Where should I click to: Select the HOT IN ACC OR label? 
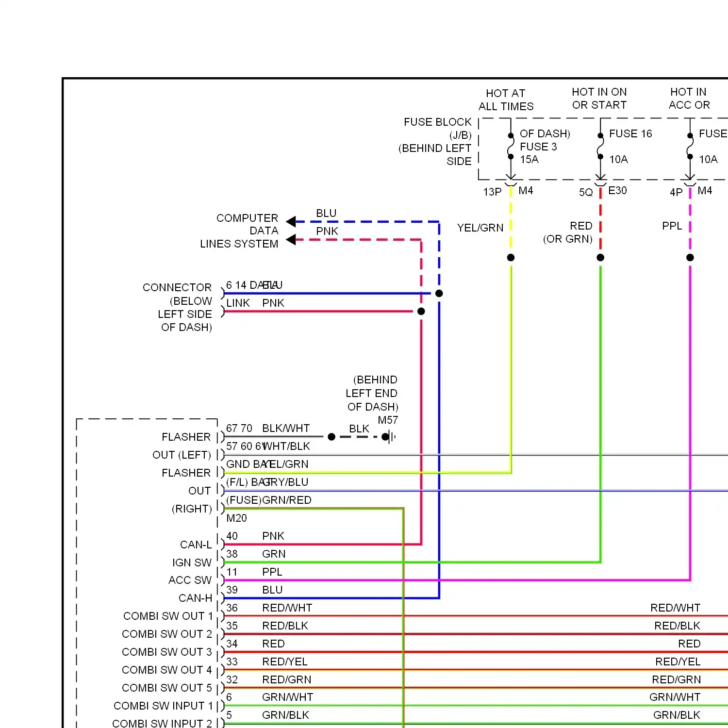point(689,99)
